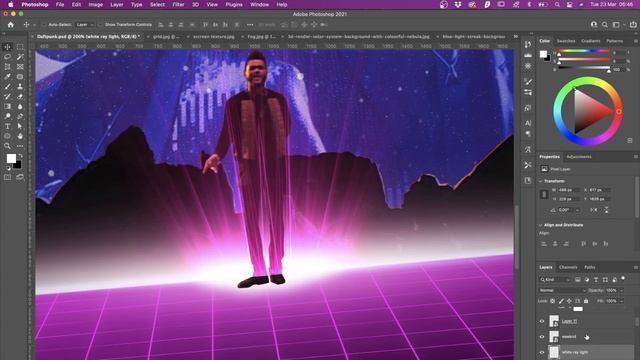The image size is (640, 360).
Task: Reset default foreground and background colors
Action: tap(8, 168)
